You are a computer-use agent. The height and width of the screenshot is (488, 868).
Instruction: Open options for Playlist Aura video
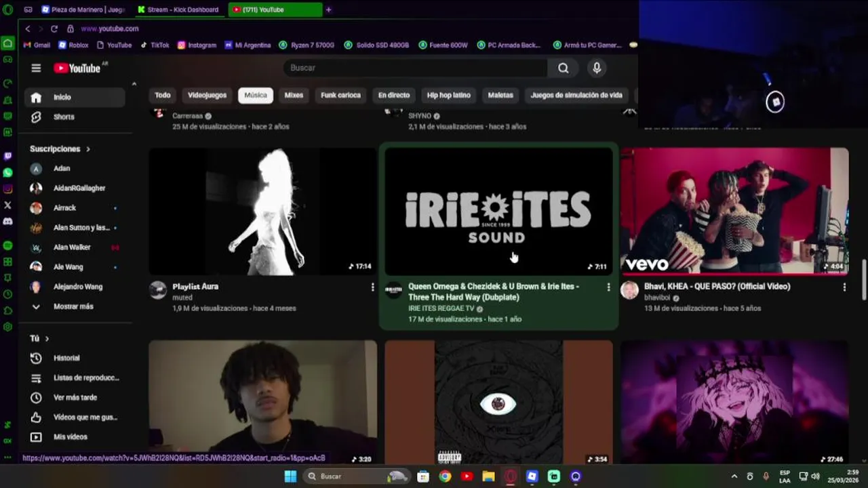[372, 287]
